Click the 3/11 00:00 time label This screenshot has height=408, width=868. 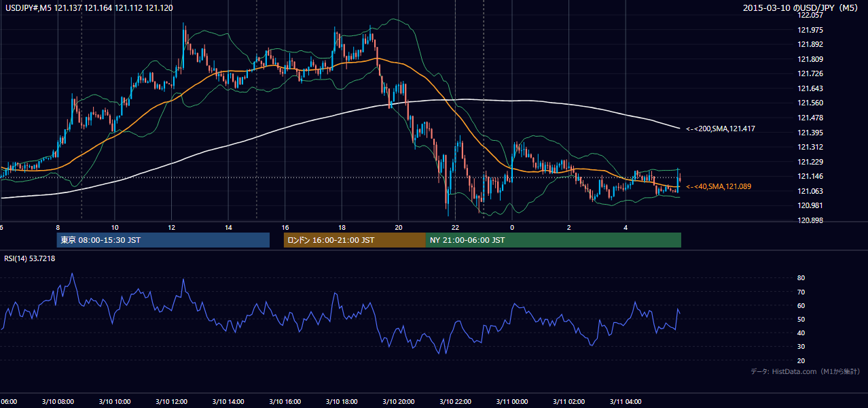point(512,402)
